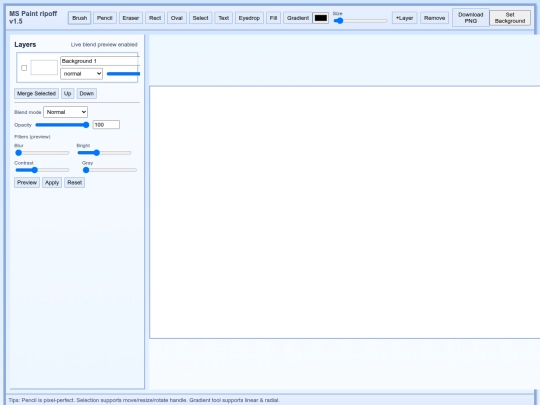The width and height of the screenshot is (540, 405).
Task: Open the black color swatch picker
Action: coord(321,18)
